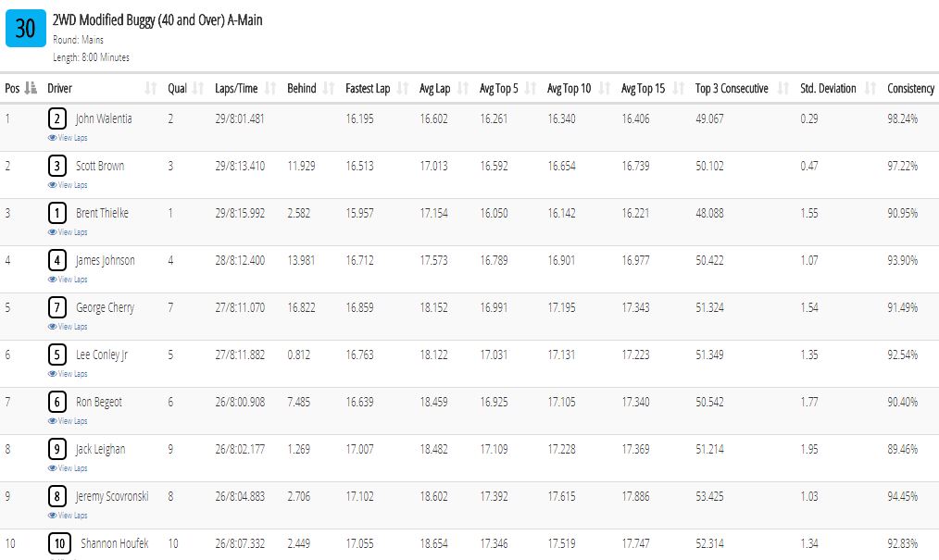Screen dimensions: 939x560
Task: Select driver name Ron Begeot
Action: point(99,402)
